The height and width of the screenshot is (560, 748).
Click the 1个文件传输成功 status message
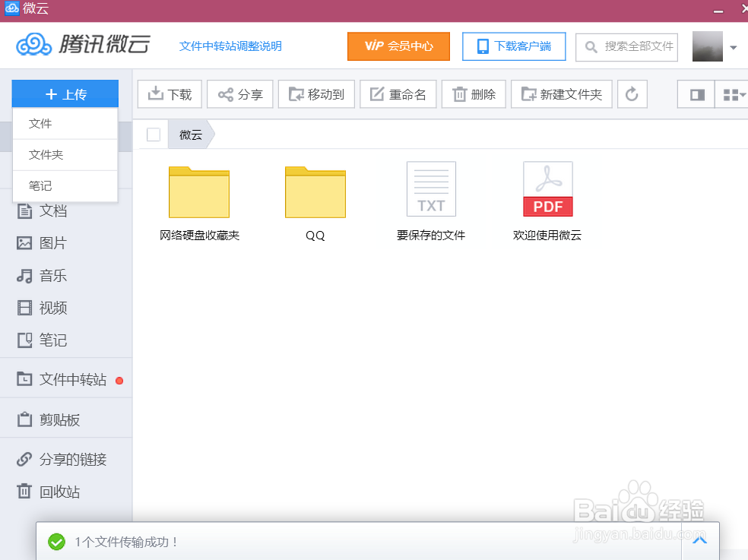(x=126, y=542)
